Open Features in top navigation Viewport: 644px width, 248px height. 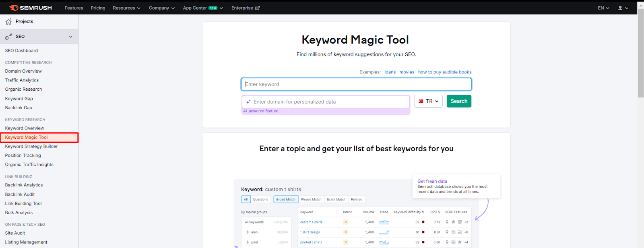(x=74, y=8)
